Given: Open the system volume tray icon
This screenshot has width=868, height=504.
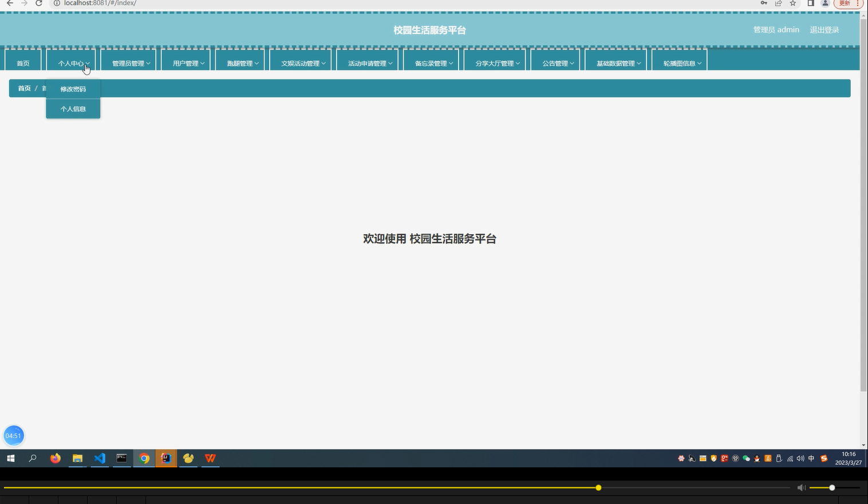Looking at the screenshot, I should pos(800,458).
